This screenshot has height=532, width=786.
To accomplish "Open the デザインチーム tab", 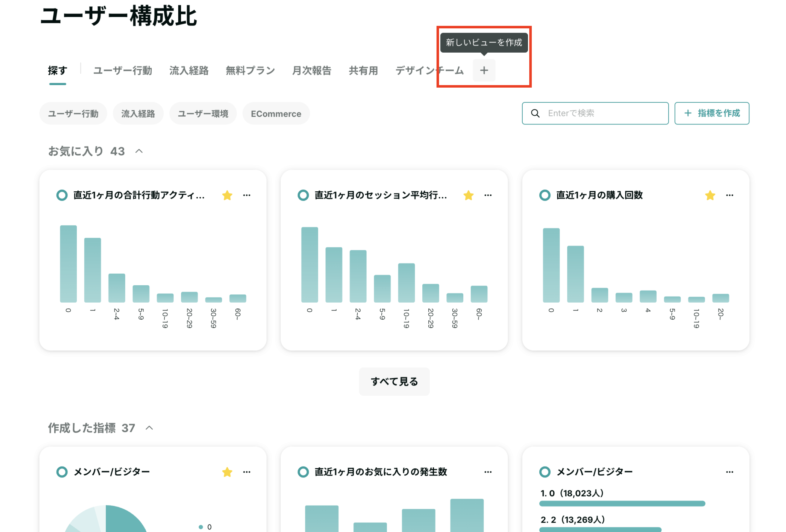I will click(x=430, y=71).
